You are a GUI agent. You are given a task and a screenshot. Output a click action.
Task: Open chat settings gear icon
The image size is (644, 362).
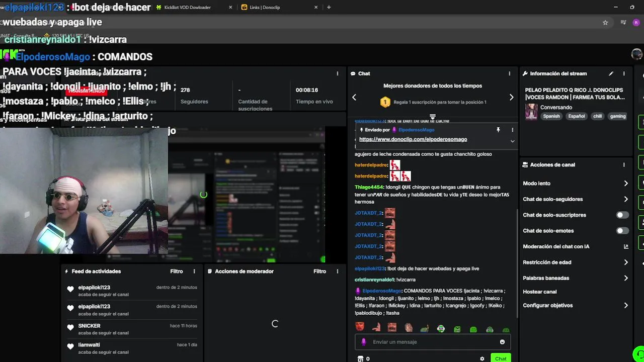(482, 358)
